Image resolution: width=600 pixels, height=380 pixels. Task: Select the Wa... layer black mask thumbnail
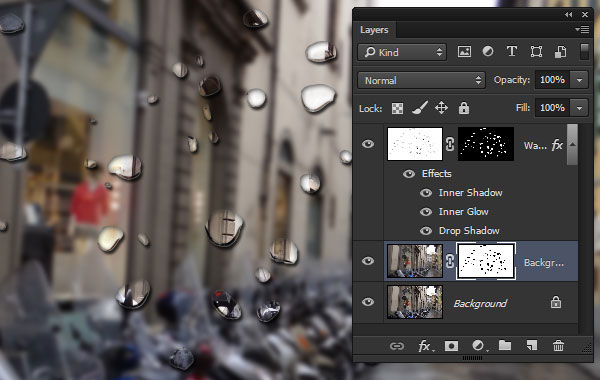486,144
